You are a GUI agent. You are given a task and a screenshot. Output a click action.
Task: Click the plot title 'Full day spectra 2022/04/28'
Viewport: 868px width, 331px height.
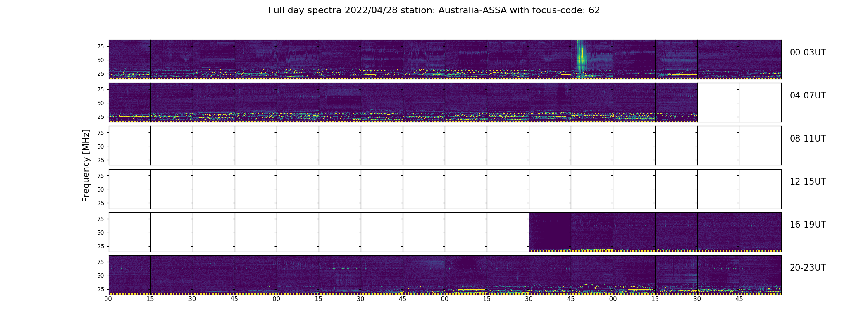tap(434, 10)
